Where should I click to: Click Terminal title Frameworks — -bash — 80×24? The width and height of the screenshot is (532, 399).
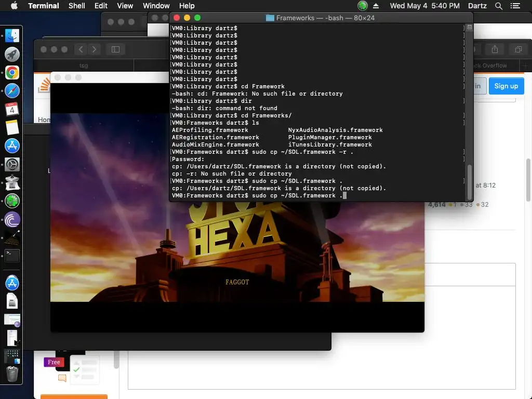point(325,18)
